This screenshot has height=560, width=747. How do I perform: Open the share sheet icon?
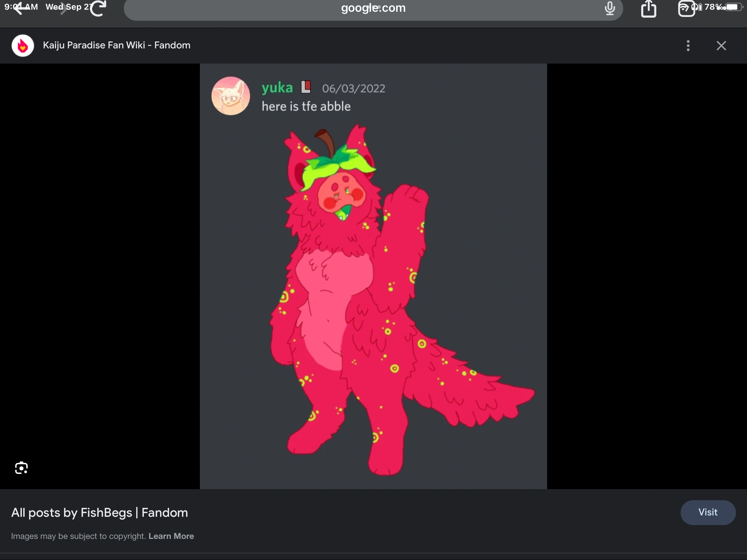pos(649,9)
